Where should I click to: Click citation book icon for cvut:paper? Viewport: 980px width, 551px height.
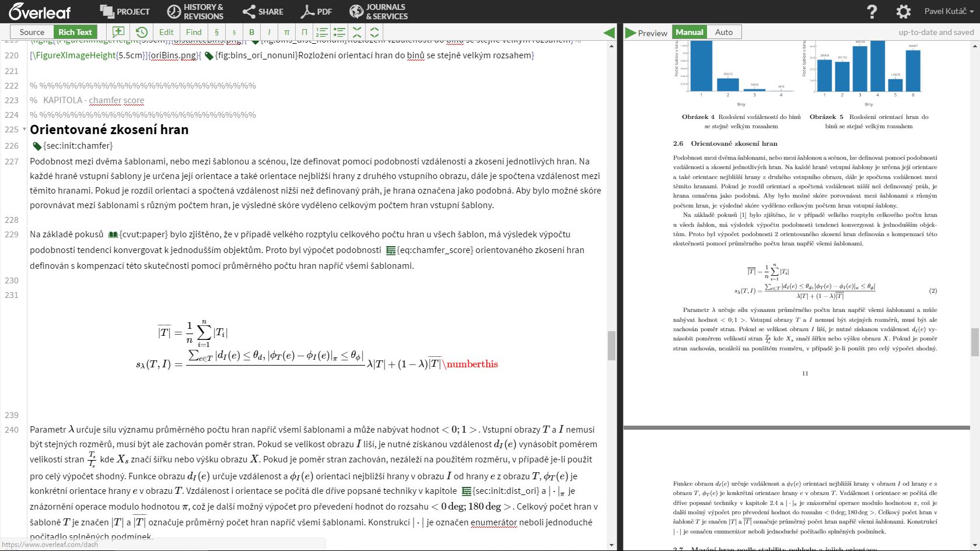[x=113, y=234]
